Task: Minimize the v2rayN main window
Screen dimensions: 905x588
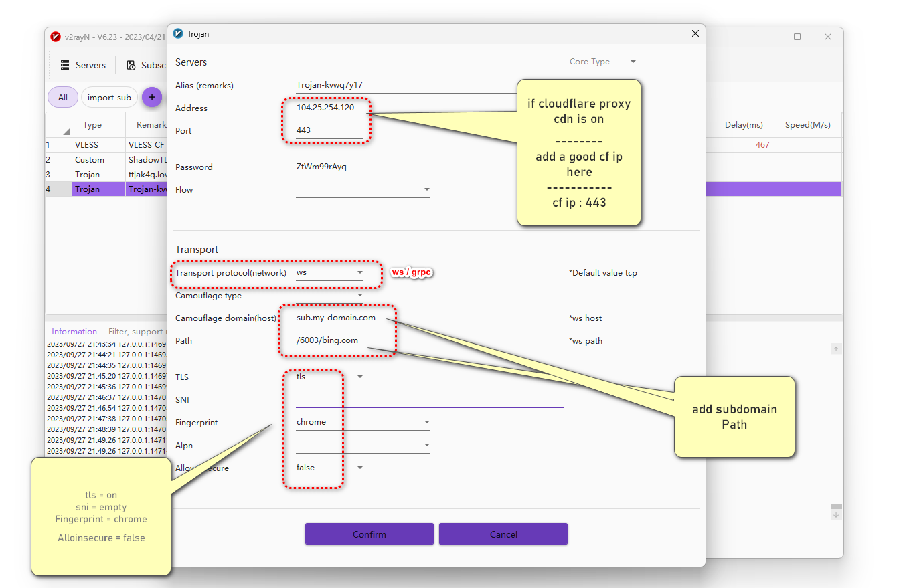Action: point(766,37)
